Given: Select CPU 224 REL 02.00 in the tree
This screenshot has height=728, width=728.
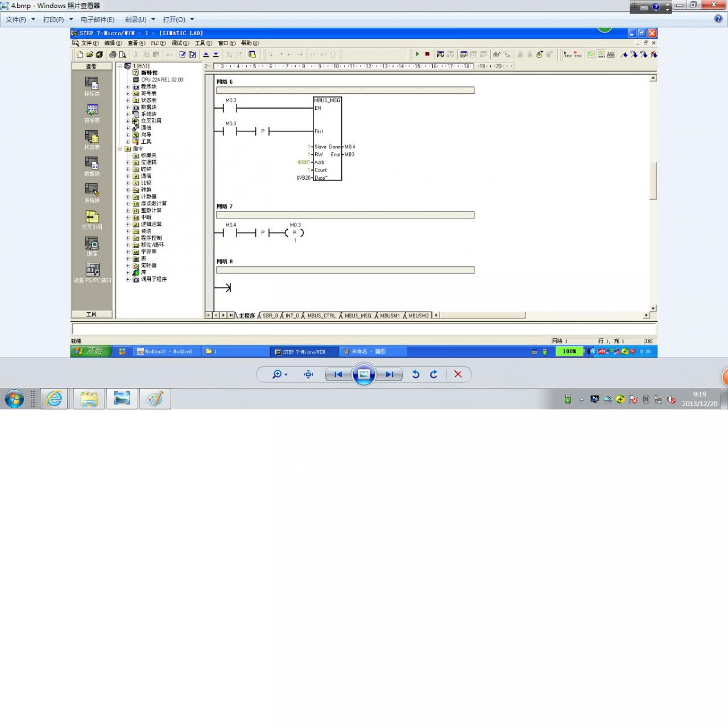Looking at the screenshot, I should 162,80.
